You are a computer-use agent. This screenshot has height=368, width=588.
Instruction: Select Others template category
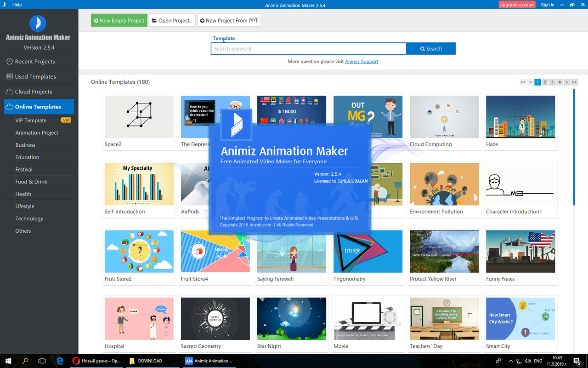23,231
